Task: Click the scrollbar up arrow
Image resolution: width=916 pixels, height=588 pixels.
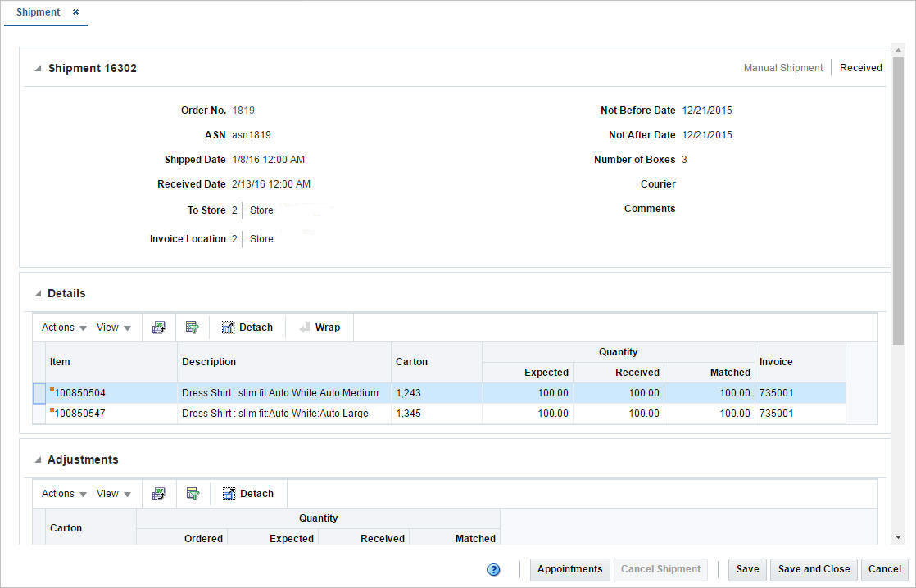Action: (x=898, y=50)
